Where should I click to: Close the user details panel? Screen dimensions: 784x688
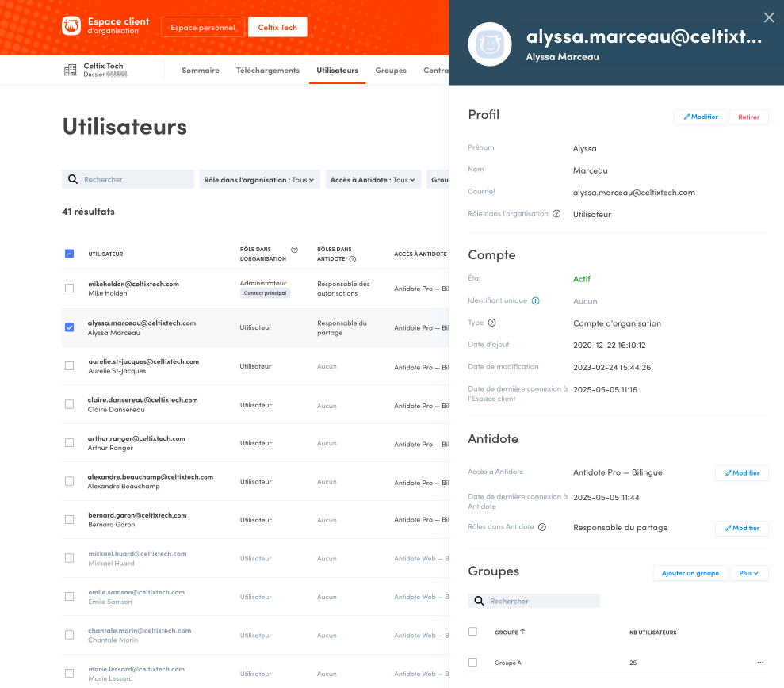coord(768,17)
